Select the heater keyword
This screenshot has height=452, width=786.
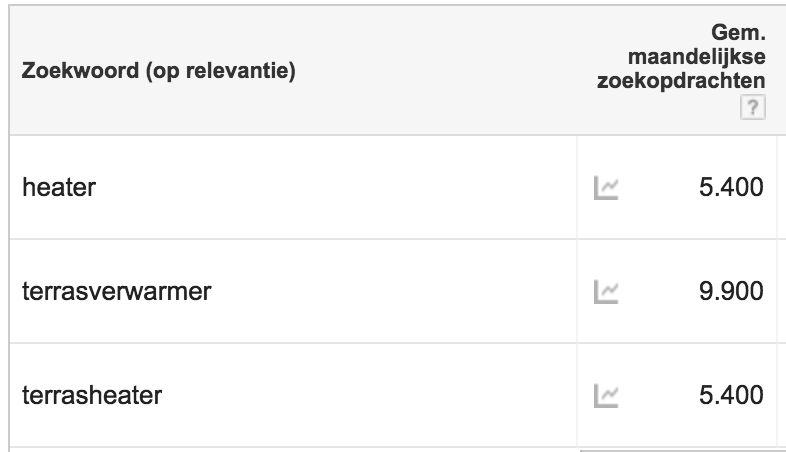pyautogui.click(x=59, y=187)
